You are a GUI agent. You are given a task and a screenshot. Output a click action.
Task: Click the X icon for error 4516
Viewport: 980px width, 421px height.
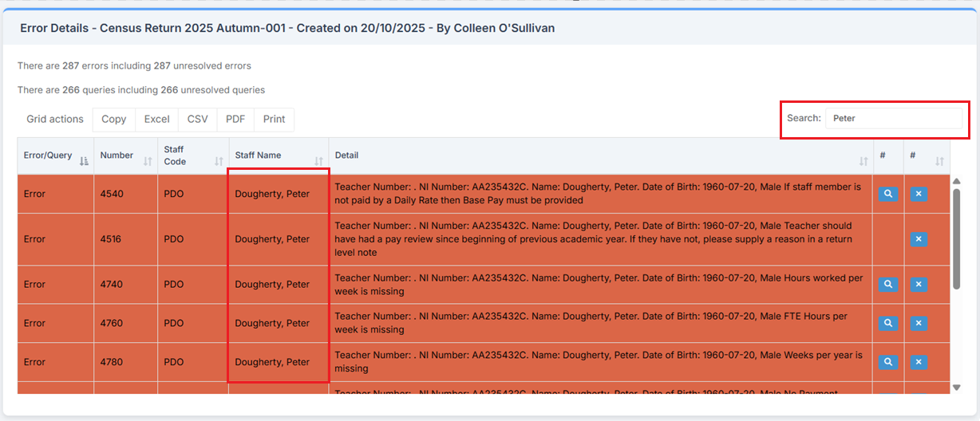[x=919, y=239]
